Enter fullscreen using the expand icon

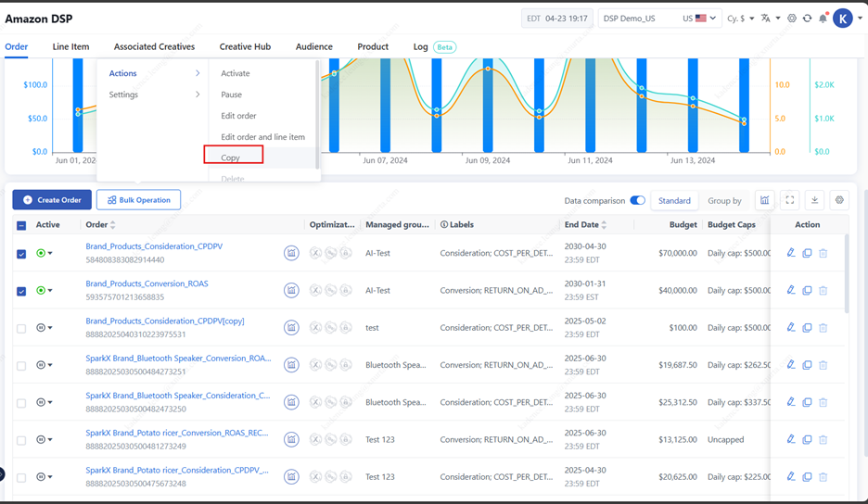click(790, 200)
